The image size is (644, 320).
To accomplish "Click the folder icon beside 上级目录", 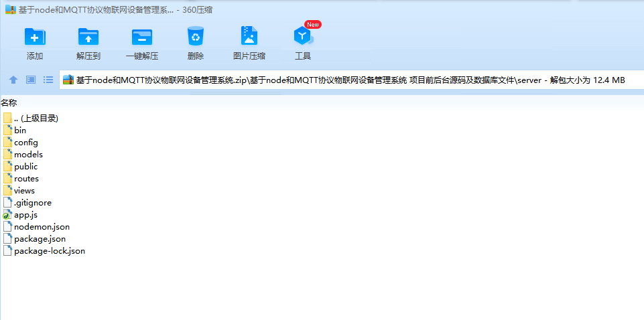I will (8, 118).
